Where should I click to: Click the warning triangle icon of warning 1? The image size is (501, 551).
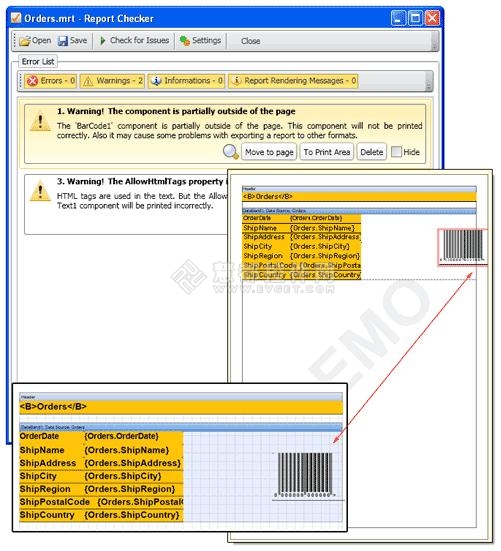point(40,122)
